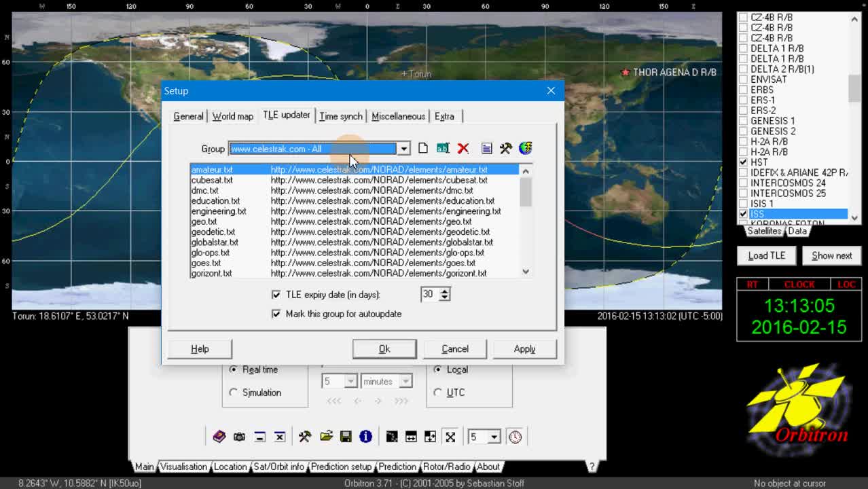Toggle fullscreen crossed-arrows icon
868x489 pixels.
point(450,437)
